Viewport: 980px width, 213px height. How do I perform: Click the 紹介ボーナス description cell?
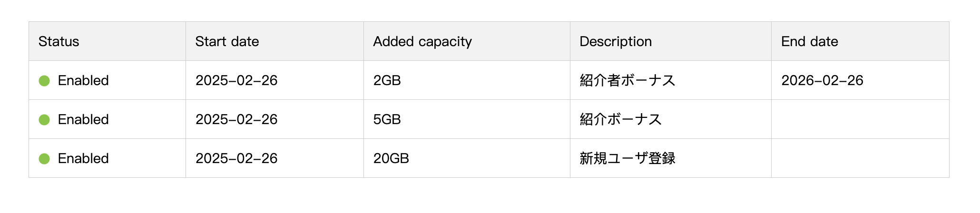pyautogui.click(x=620, y=120)
